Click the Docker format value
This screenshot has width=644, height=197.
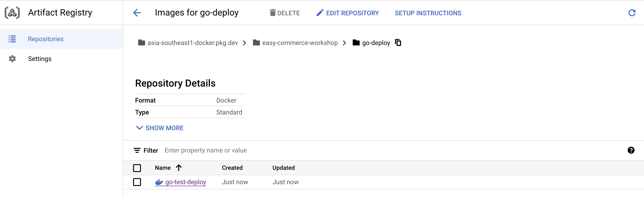pos(226,100)
